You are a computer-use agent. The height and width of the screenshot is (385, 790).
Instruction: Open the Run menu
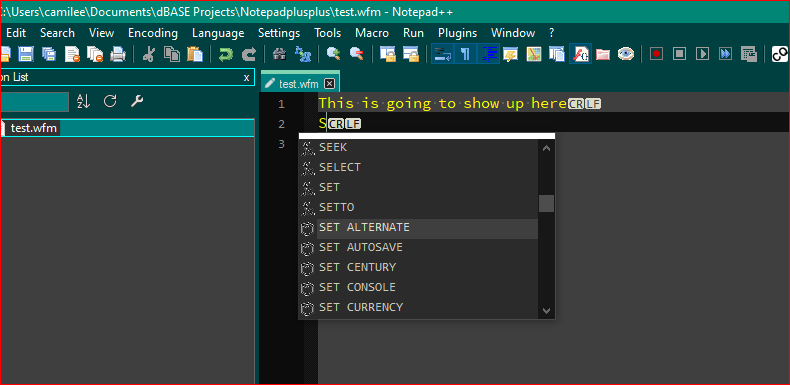pos(413,33)
